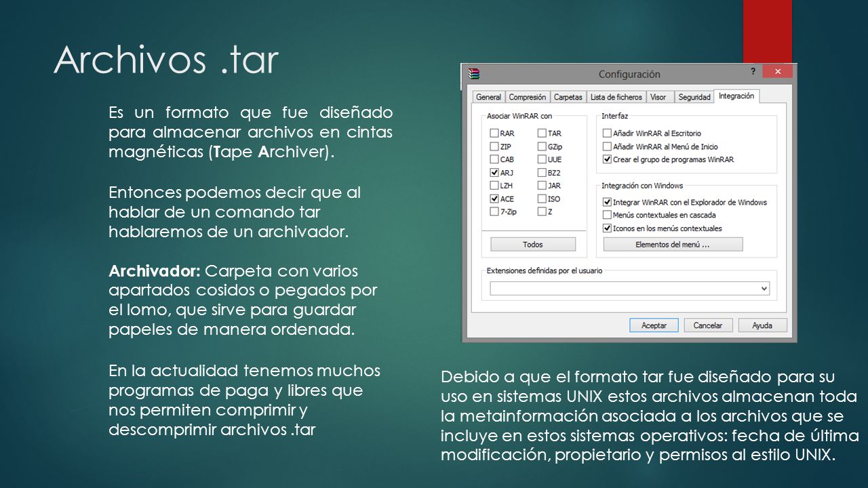Enable CAB file association
Image resolution: width=868 pixels, height=488 pixels.
point(494,159)
